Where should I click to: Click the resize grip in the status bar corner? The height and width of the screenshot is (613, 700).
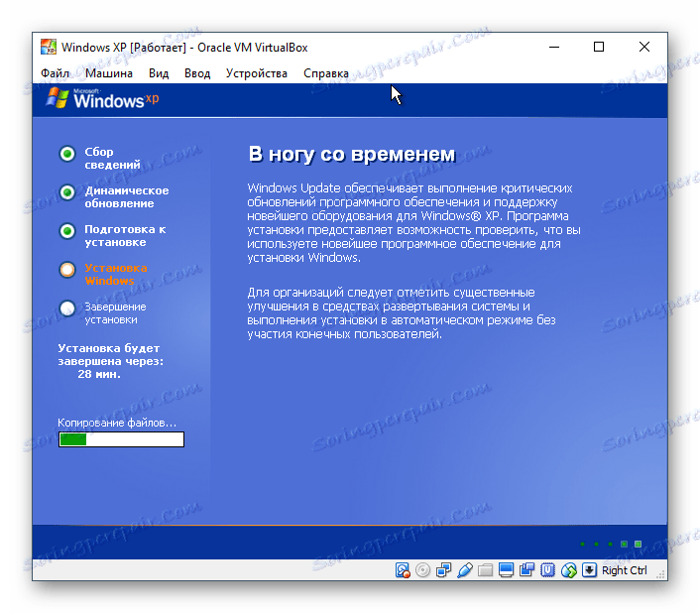pos(660,574)
